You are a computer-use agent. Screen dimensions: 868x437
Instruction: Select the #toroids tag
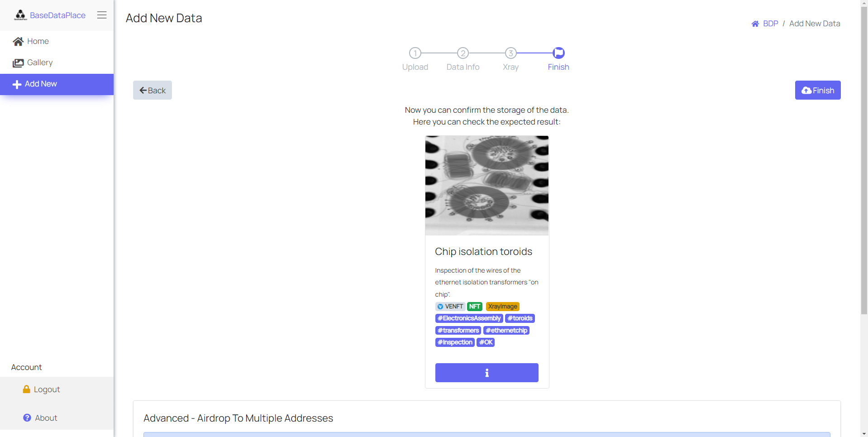tap(520, 318)
